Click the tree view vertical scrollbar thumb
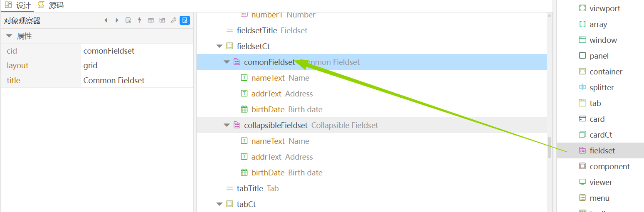 tap(549, 147)
